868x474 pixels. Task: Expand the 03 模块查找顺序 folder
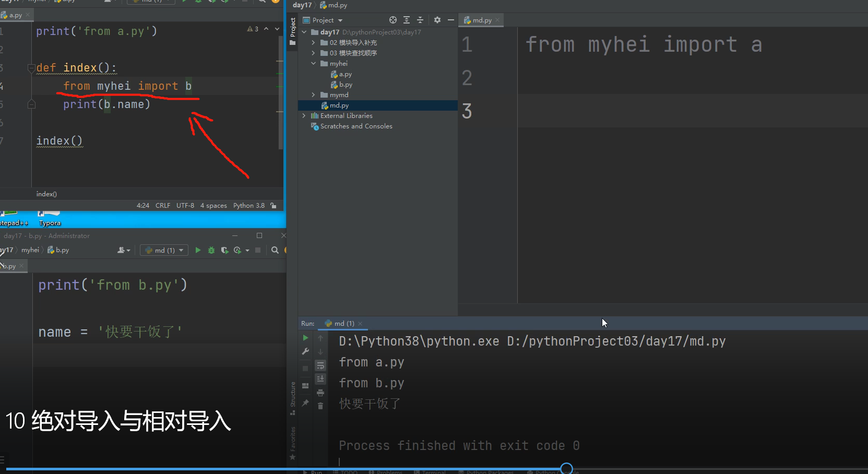point(313,53)
